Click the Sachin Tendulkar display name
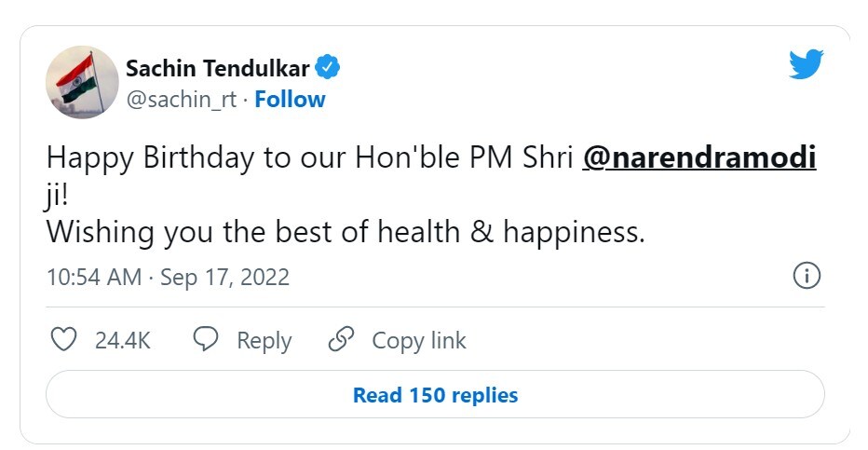The image size is (868, 450). point(219,68)
